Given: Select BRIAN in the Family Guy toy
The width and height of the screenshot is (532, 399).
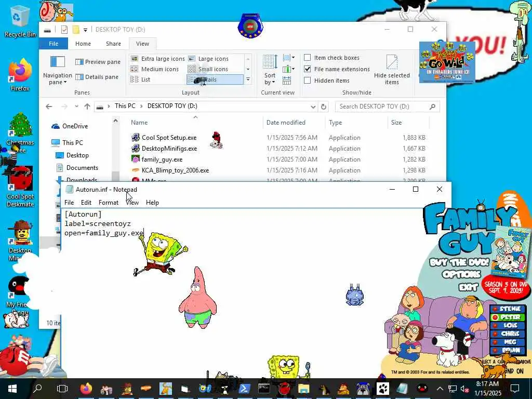Looking at the screenshot, I should pos(508,350).
